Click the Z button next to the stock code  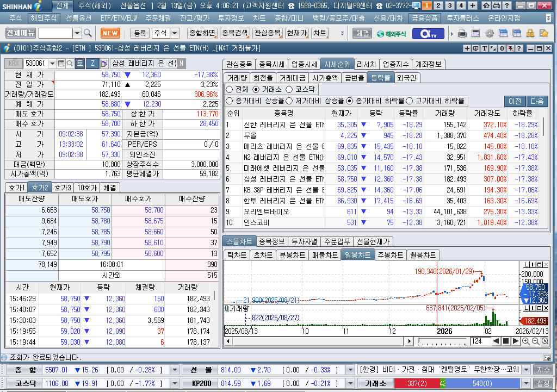[x=92, y=64]
